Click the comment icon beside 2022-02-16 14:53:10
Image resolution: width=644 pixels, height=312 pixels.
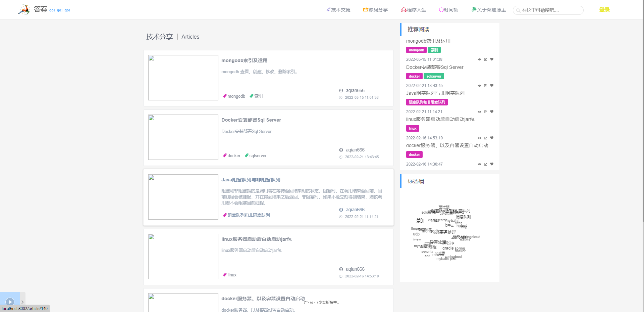coord(486,138)
